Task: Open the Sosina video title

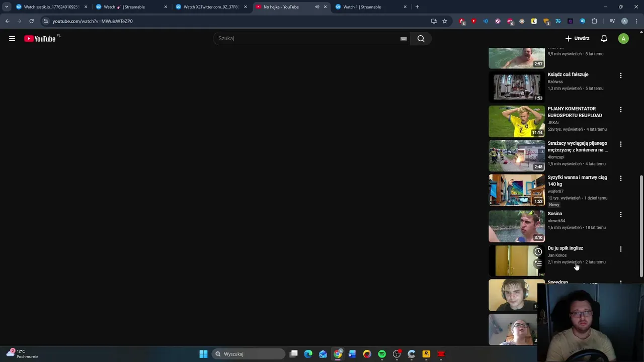Action: tap(555, 214)
